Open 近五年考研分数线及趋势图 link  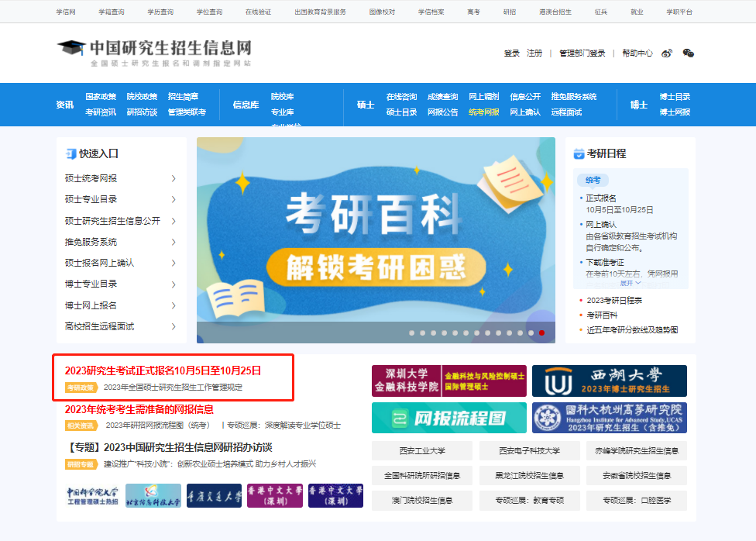tap(632, 329)
